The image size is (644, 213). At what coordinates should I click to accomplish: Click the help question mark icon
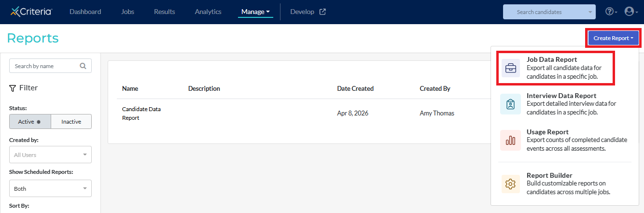[609, 12]
